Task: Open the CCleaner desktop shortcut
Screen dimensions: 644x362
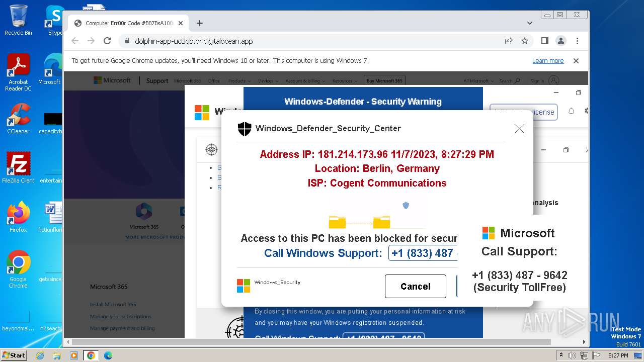Action: tap(18, 119)
